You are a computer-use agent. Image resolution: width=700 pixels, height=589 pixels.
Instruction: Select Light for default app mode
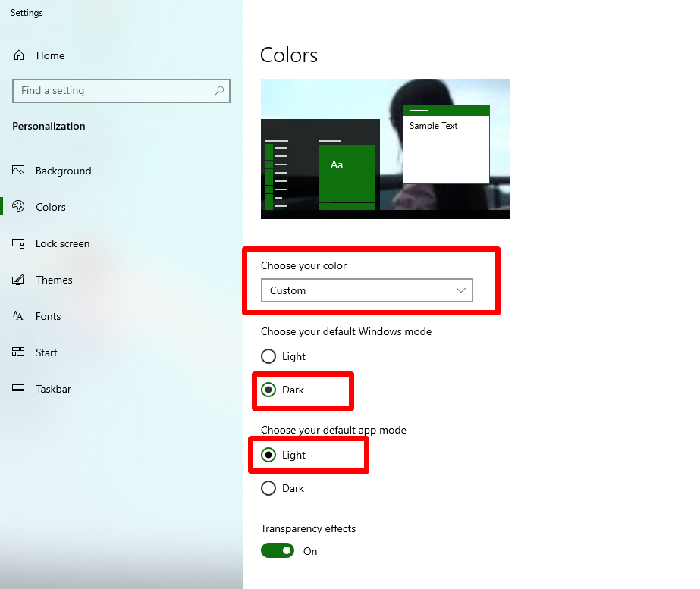pyautogui.click(x=268, y=455)
